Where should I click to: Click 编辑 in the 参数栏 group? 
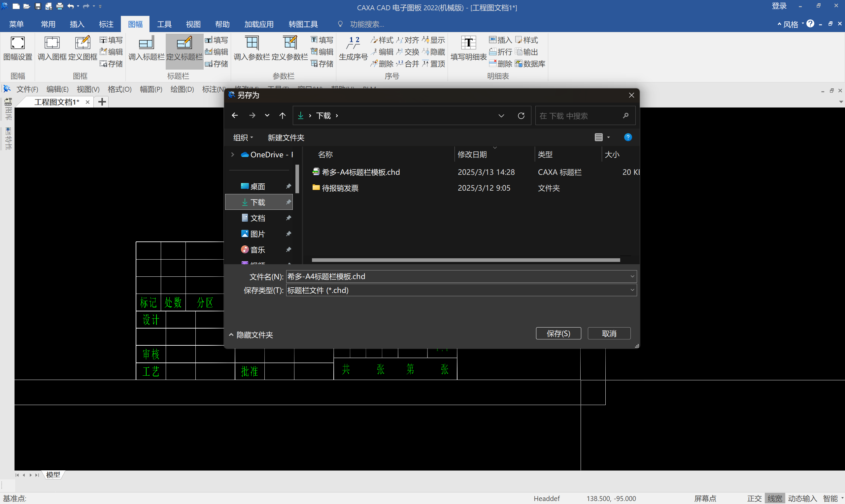tap(322, 52)
